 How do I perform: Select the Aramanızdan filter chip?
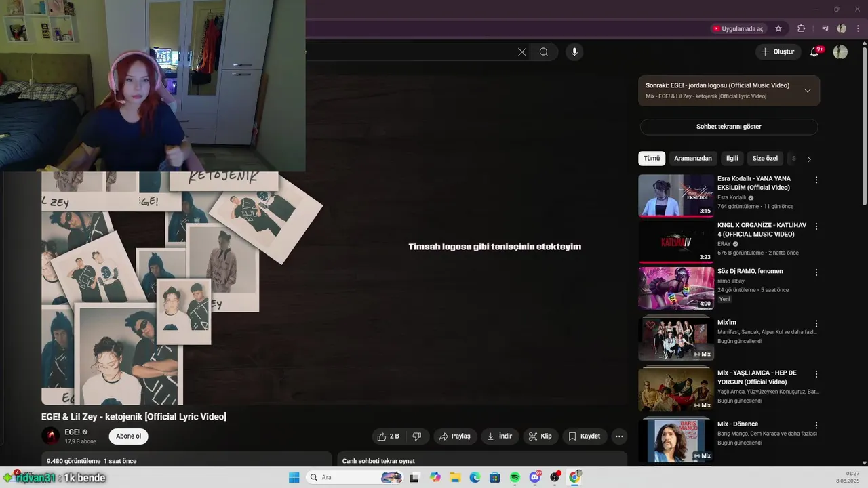pyautogui.click(x=693, y=159)
